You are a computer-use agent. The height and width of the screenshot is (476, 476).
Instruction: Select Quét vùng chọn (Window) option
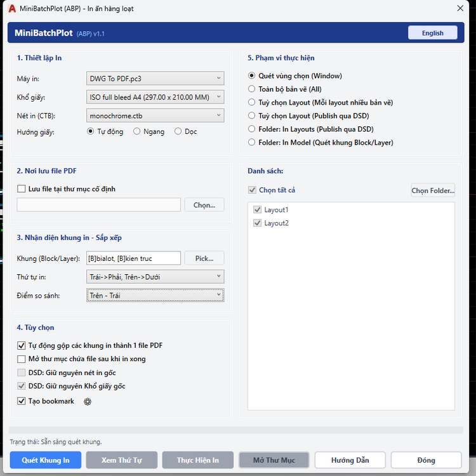point(294,76)
